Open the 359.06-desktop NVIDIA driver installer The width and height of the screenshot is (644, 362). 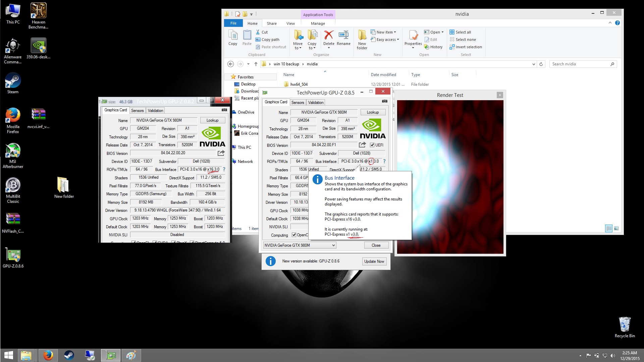[x=38, y=48]
